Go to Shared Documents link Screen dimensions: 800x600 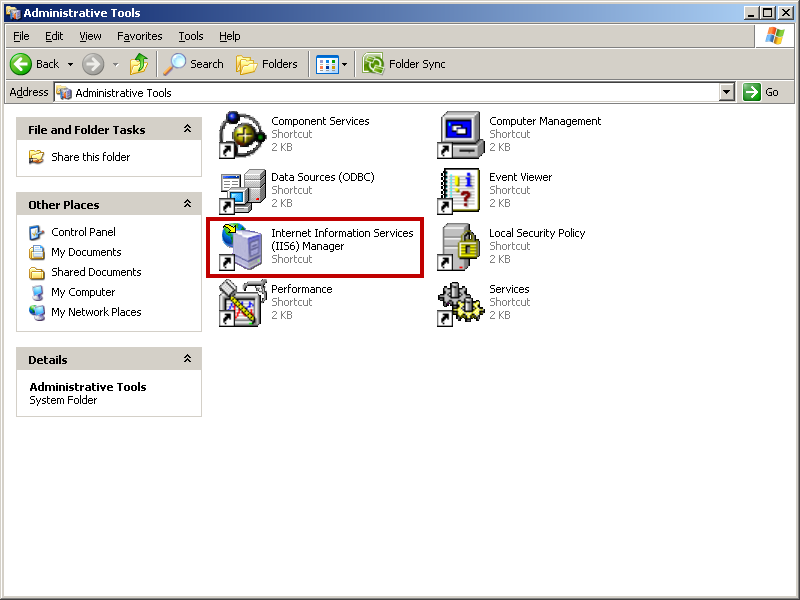(96, 272)
